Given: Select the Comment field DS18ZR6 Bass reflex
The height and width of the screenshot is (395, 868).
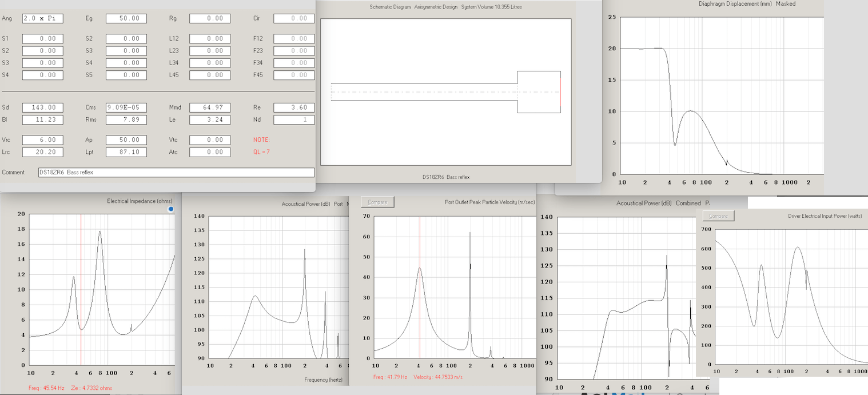Looking at the screenshot, I should [176, 173].
